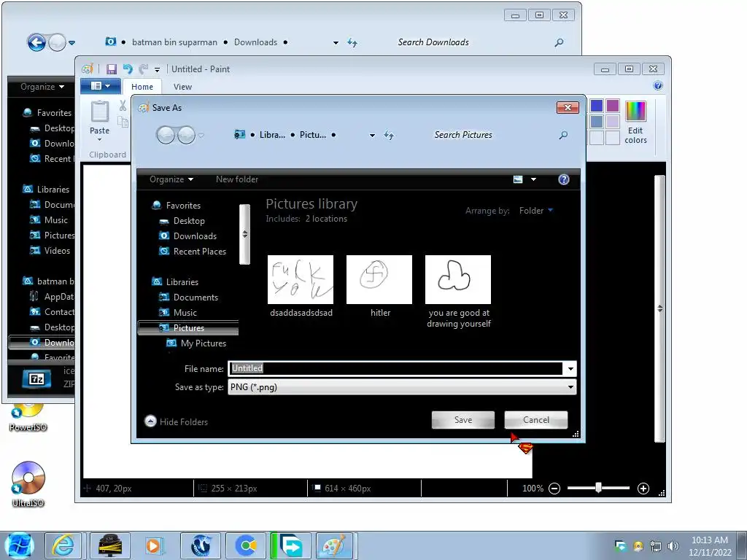Select the you are good at drawing yourself thumbnail
This screenshot has height=560, width=747.
coord(458,279)
